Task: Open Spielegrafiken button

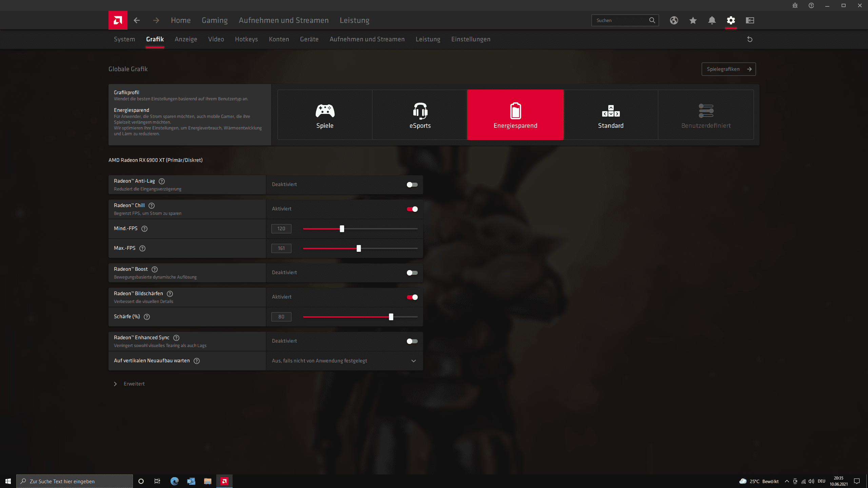Action: (x=729, y=69)
